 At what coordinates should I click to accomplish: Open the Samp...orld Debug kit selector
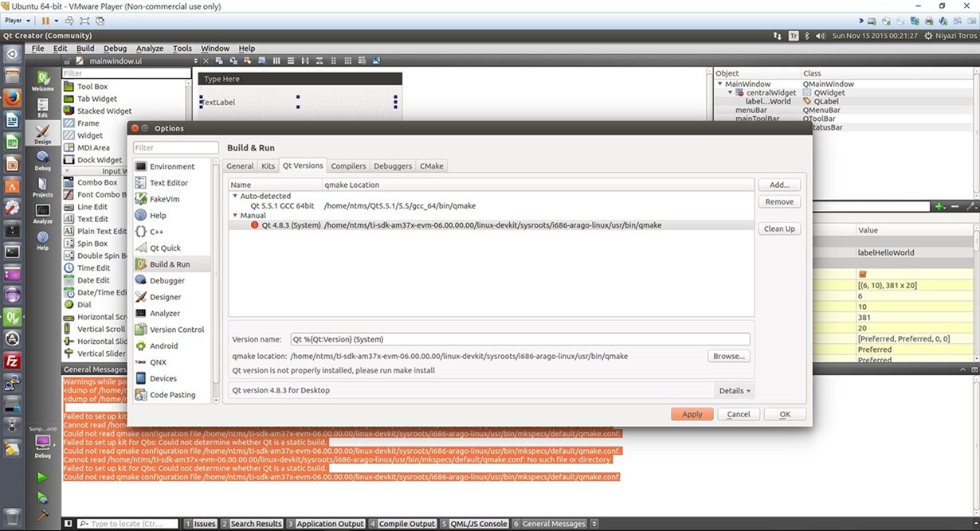[43, 439]
